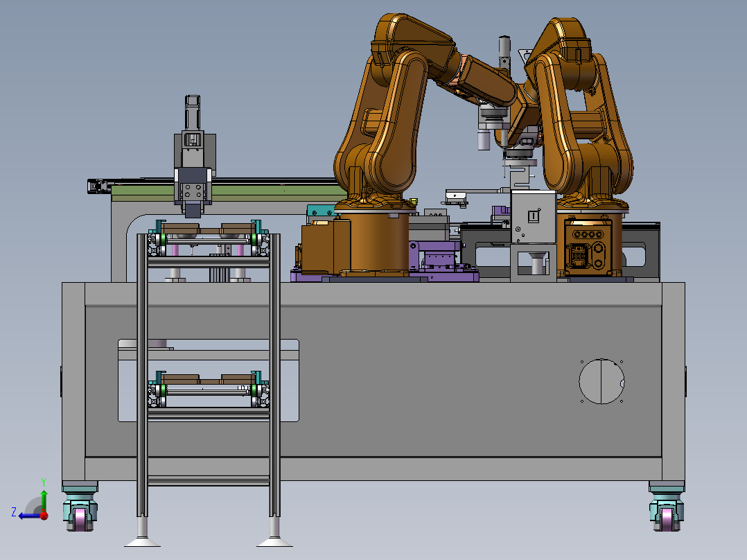Select the gantry pick head above conveyor
This screenshot has width=747, height=560.
[194, 157]
